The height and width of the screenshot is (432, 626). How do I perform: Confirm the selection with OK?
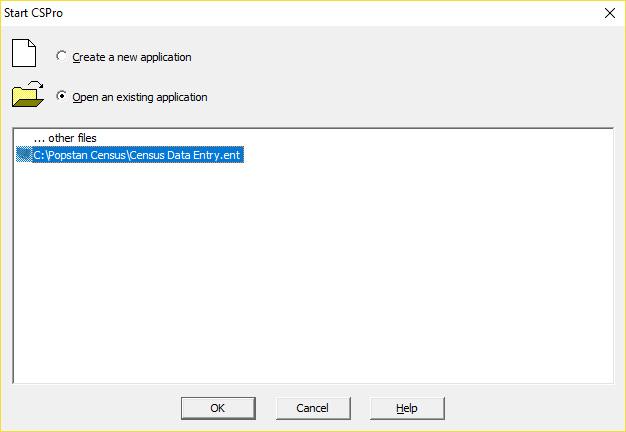point(218,408)
